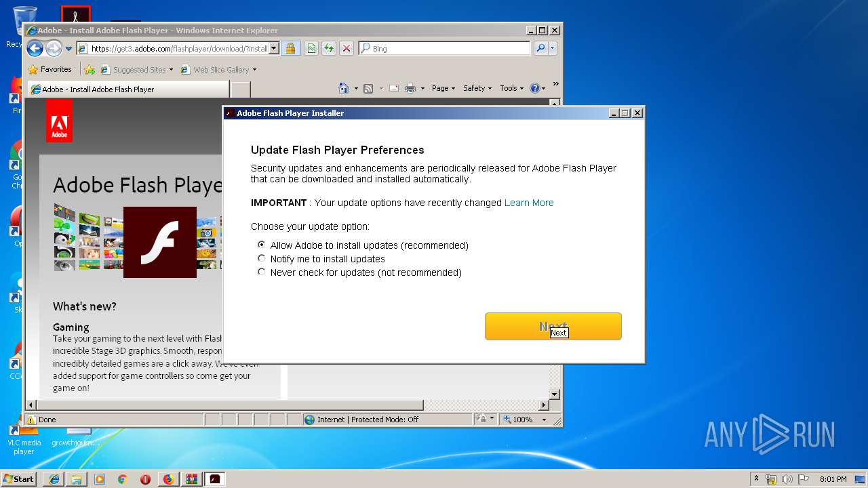Click the search magnifier button
Viewport: 868px width, 488px height.
point(540,48)
